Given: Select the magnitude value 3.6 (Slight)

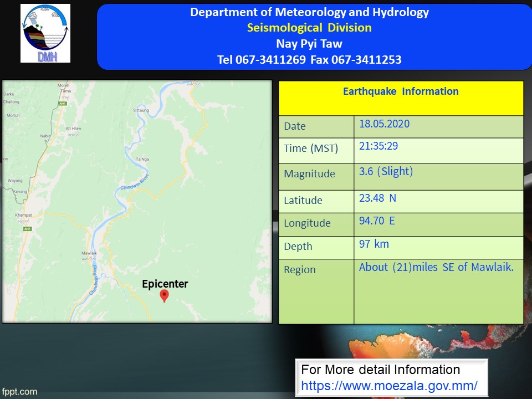Looking at the screenshot, I should pos(386,171).
